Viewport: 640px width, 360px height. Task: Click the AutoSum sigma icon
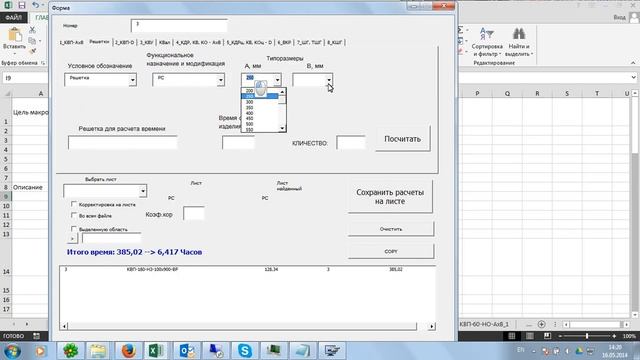[x=460, y=30]
